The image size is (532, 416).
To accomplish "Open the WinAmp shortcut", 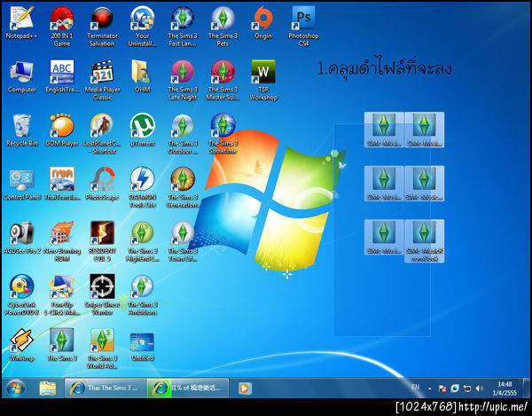I will pyautogui.click(x=21, y=345).
